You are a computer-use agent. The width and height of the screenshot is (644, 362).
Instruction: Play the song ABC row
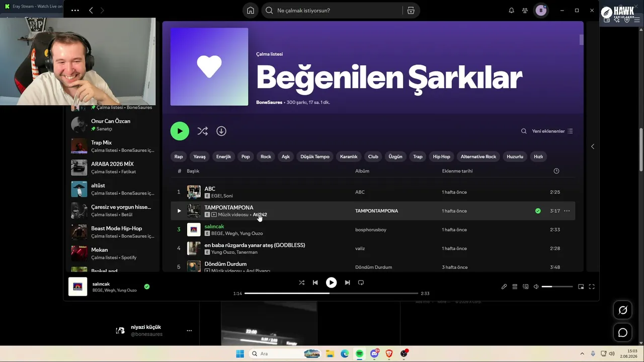tap(372, 192)
